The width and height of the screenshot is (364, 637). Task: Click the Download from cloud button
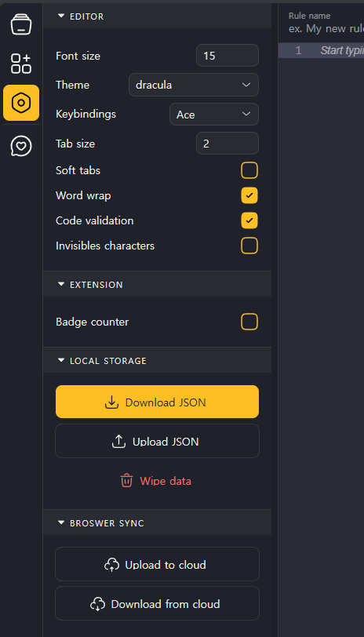(157, 603)
